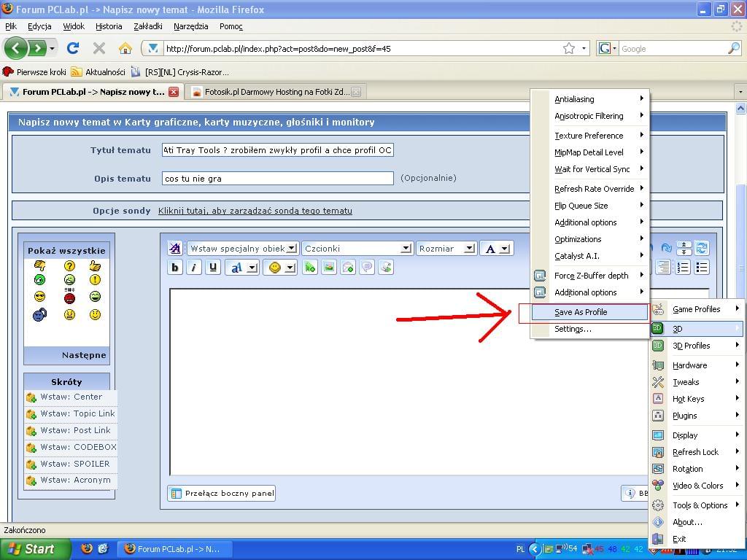Reload the page with Firefox refresh icon

coord(72,48)
